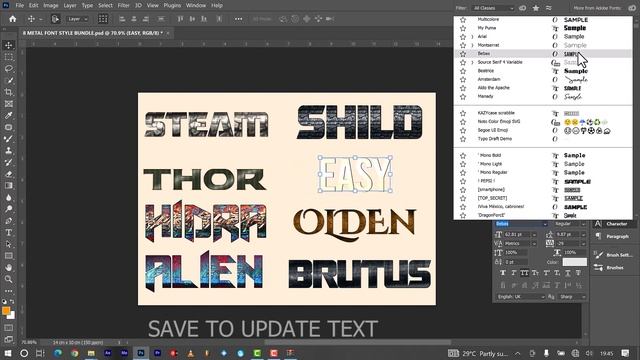Select the Path Selection tool
Viewport: 640px width, 360px height.
(9, 244)
